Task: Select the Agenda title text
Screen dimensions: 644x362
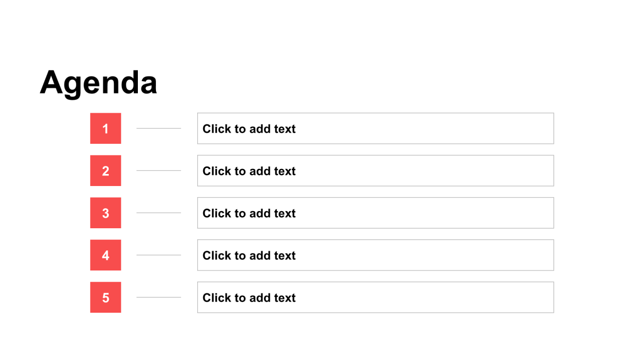Action: 99,82
